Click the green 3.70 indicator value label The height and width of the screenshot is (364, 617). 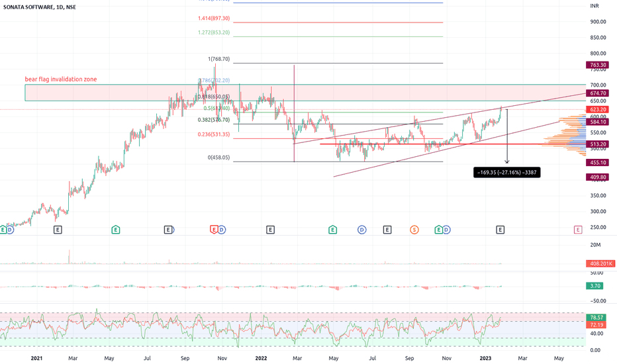[x=595, y=286]
